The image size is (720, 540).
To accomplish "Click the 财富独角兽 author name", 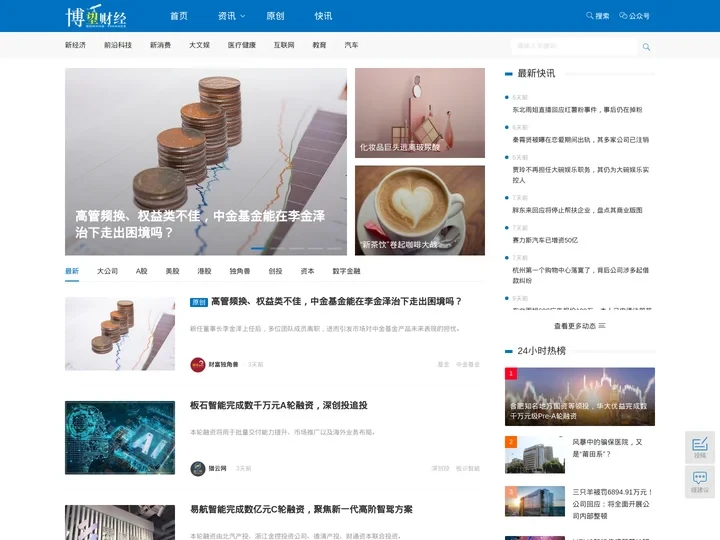I will tap(223, 365).
